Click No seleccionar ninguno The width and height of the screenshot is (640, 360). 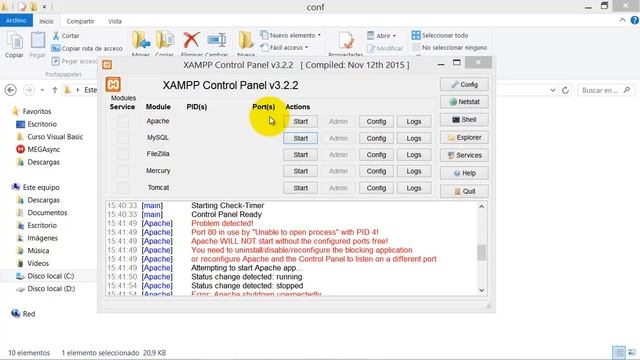[x=449, y=48]
